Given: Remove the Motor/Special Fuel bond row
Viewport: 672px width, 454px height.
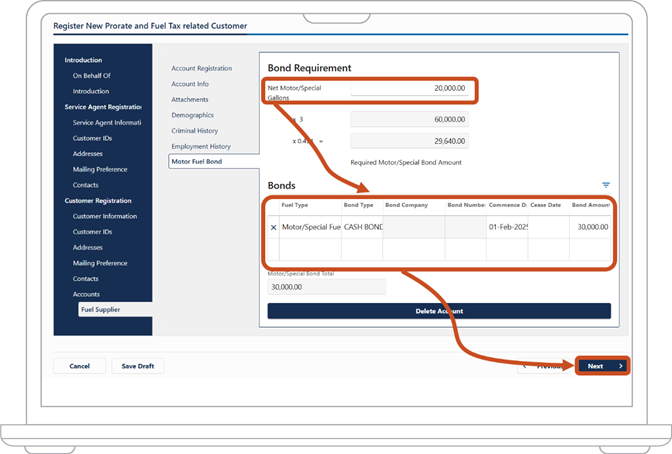Looking at the screenshot, I should tap(273, 227).
